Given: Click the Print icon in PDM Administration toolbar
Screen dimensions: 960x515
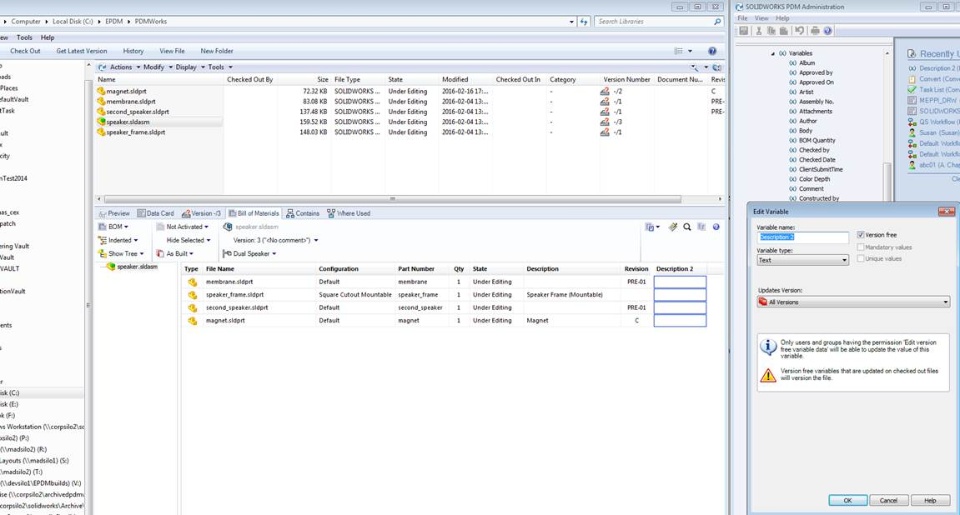Looking at the screenshot, I should point(815,31).
